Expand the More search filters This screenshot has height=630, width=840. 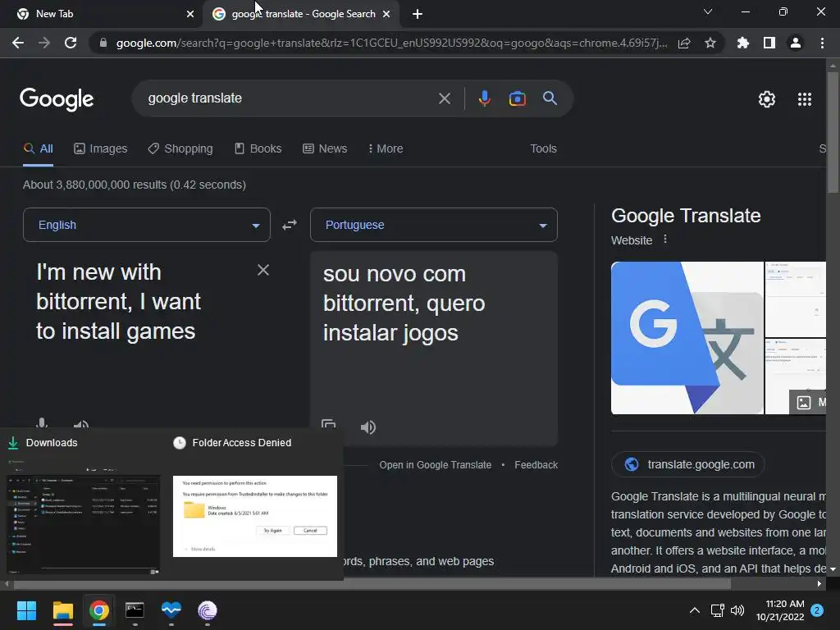(x=386, y=149)
